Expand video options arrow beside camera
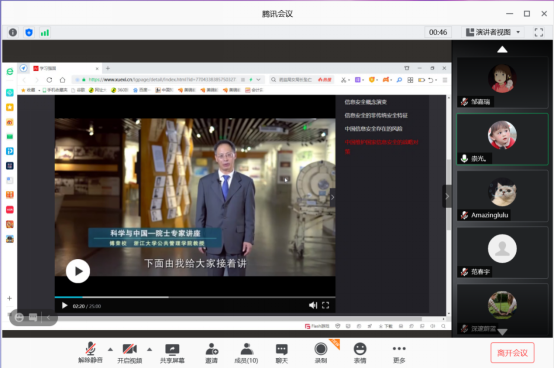The width and height of the screenshot is (554, 369). coord(149,350)
